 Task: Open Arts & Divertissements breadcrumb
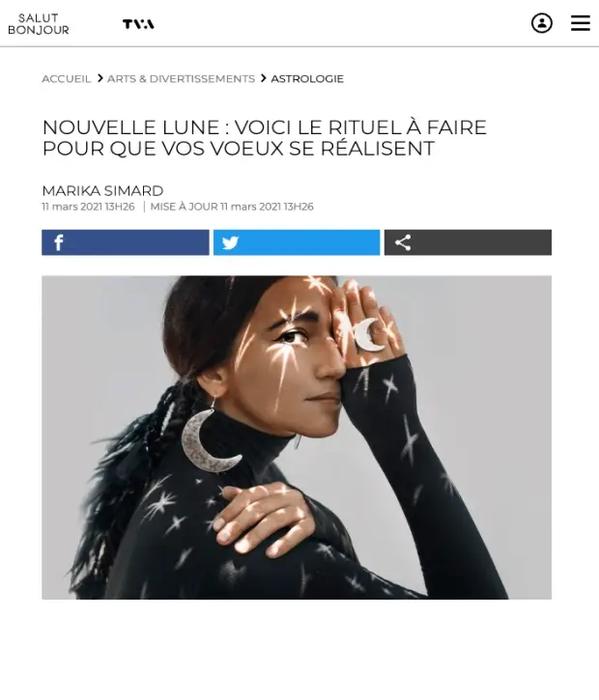(181, 79)
